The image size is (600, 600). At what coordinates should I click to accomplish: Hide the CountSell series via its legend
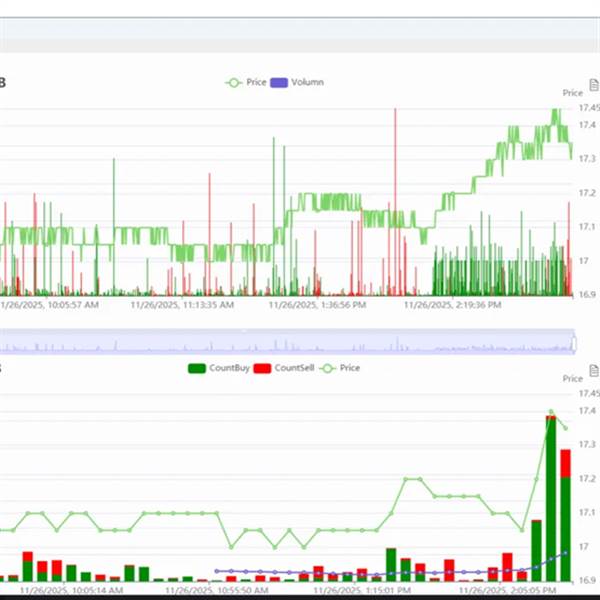click(284, 368)
